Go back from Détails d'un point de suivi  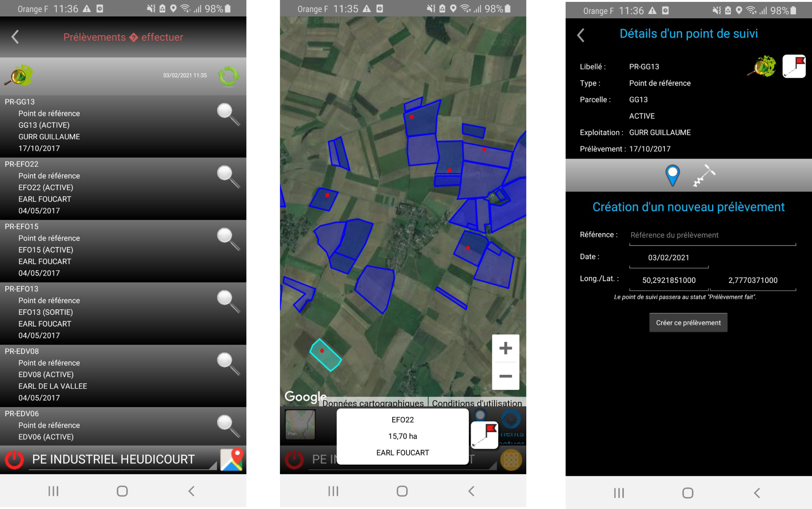580,35
